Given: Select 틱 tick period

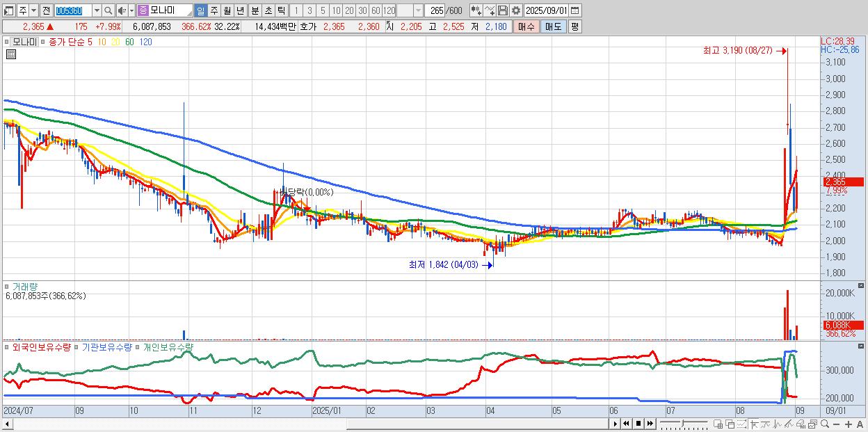Looking at the screenshot, I should [x=281, y=10].
